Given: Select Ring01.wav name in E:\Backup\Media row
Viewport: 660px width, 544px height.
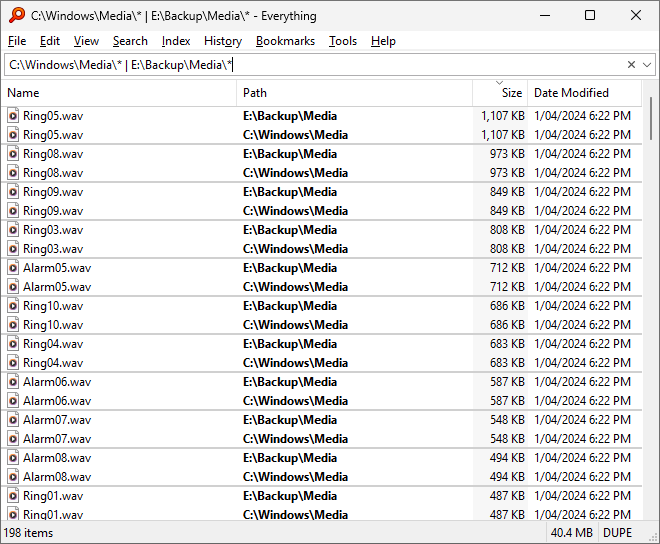Looking at the screenshot, I should 53,496.
